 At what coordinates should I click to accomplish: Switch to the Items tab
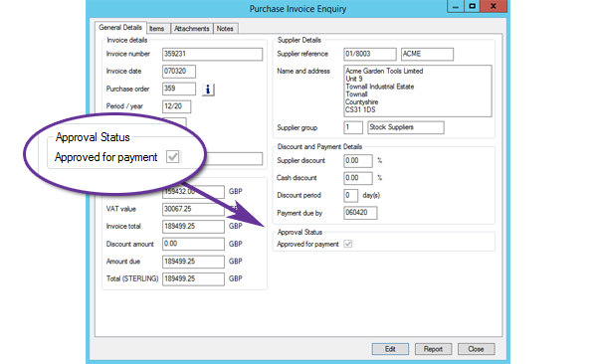click(157, 29)
